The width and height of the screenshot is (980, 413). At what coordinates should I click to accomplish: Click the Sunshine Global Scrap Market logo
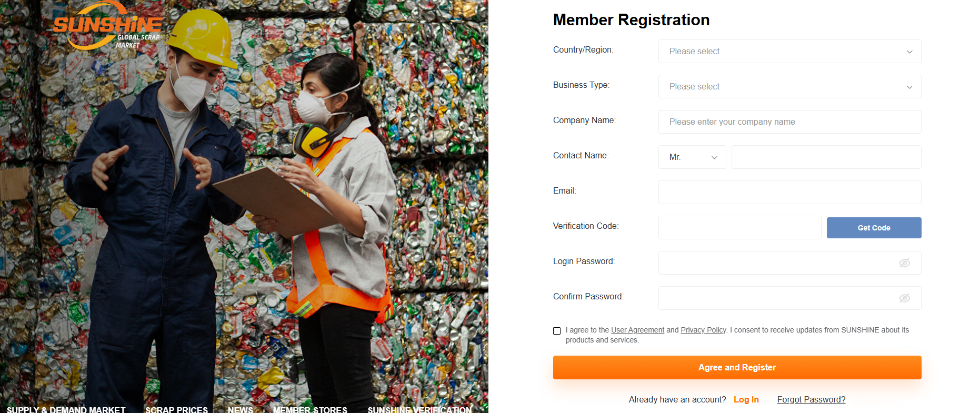click(x=108, y=26)
